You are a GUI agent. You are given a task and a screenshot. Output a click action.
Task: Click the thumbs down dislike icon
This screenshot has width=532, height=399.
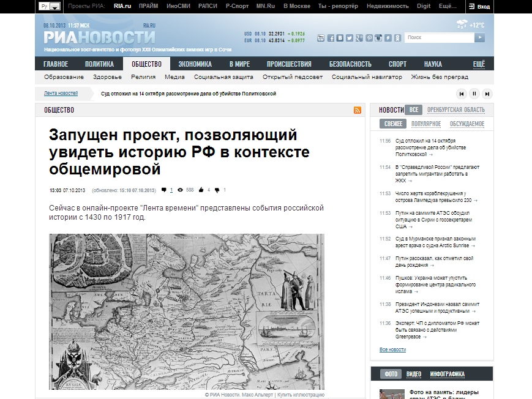click(x=217, y=190)
